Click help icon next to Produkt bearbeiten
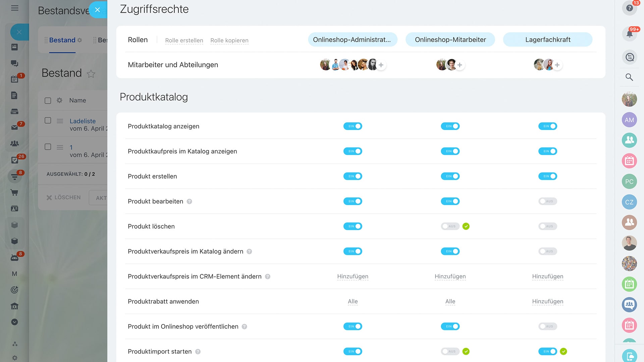Screen dimensions: 644x362 [190, 201]
